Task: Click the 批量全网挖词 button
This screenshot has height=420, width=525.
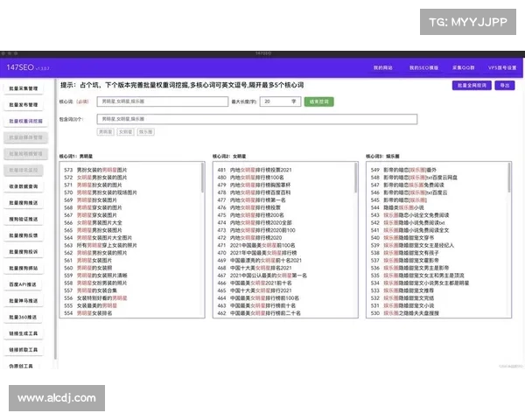Action: pyautogui.click(x=471, y=86)
